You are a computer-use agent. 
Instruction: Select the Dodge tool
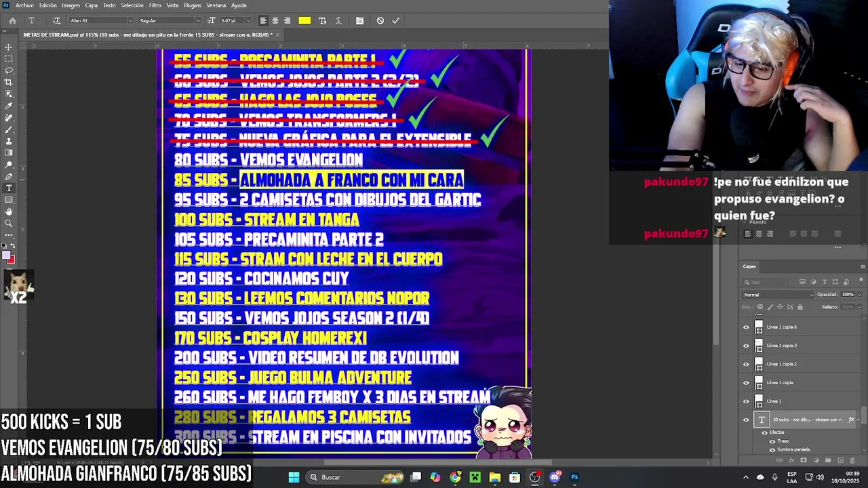(9, 165)
